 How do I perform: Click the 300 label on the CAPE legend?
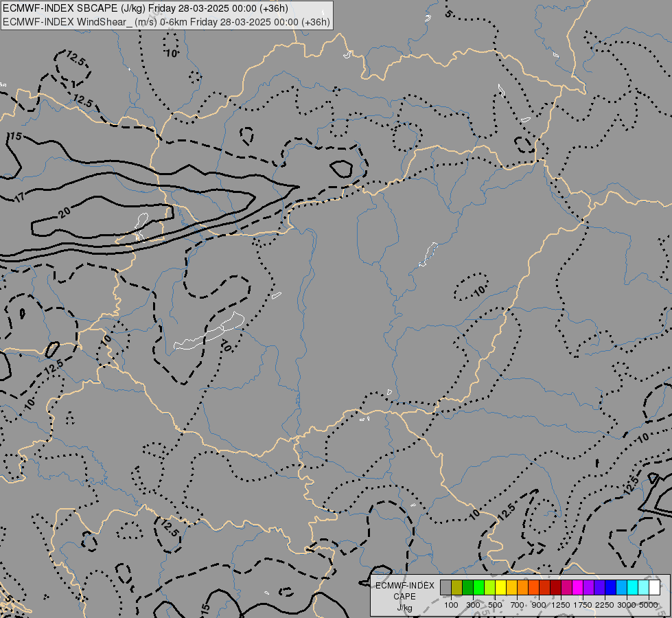(473, 605)
